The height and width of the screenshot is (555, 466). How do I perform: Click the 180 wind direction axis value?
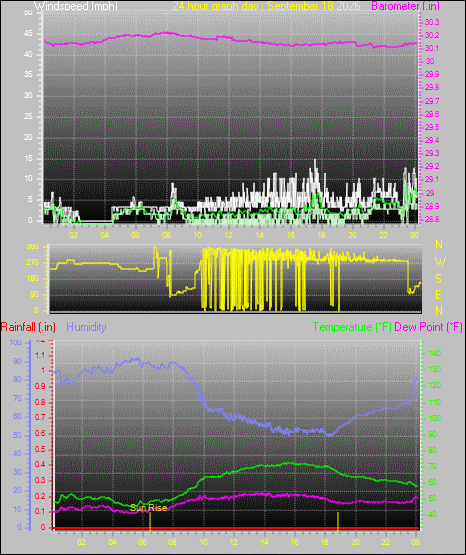click(x=33, y=279)
